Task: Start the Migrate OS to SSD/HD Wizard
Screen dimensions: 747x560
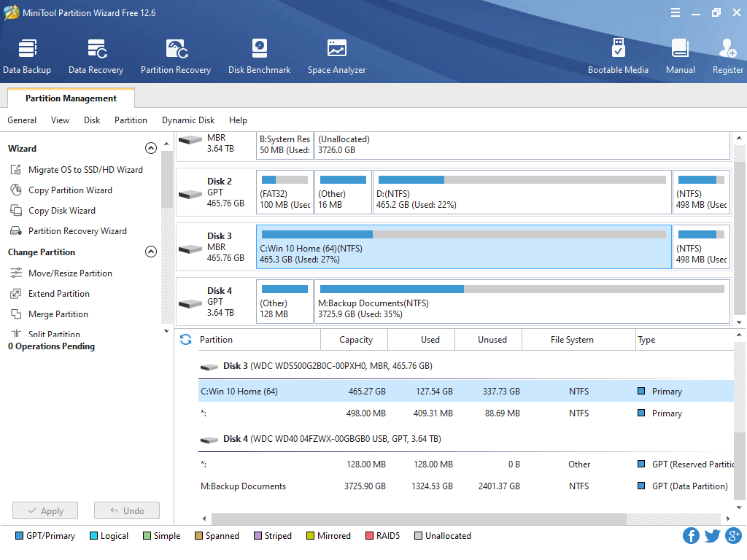Action: pyautogui.click(x=85, y=170)
